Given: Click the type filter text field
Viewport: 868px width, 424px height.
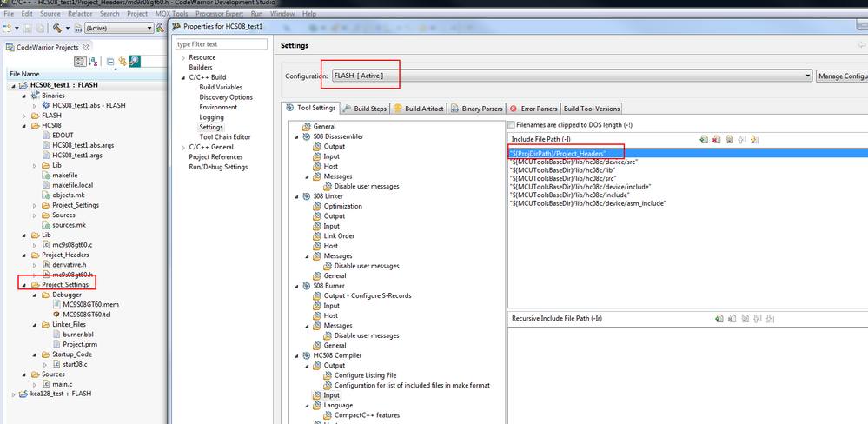Looking at the screenshot, I should pos(222,44).
